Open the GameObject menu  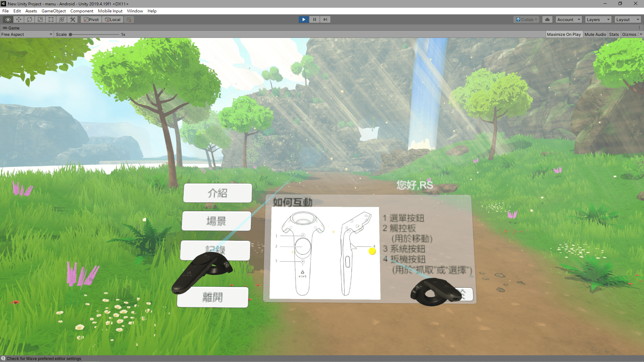pyautogui.click(x=54, y=11)
